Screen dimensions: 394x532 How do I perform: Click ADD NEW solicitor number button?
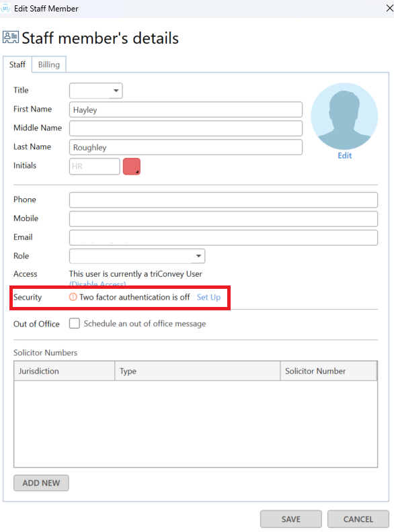point(41,483)
